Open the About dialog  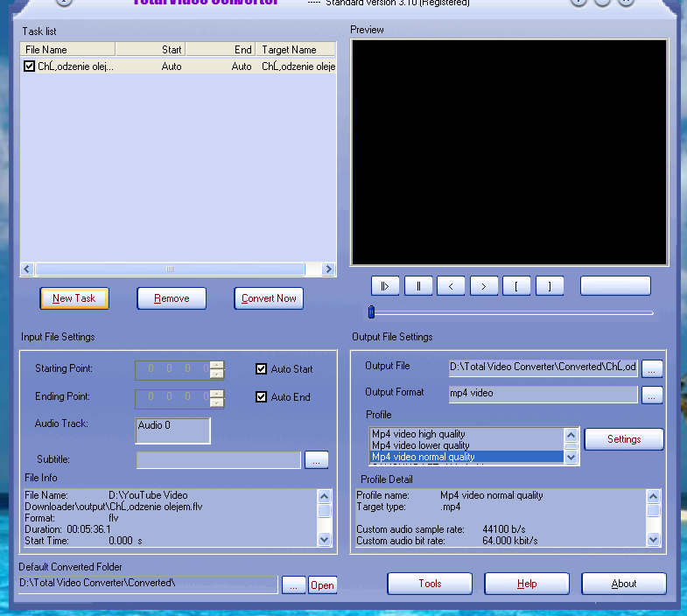click(624, 584)
